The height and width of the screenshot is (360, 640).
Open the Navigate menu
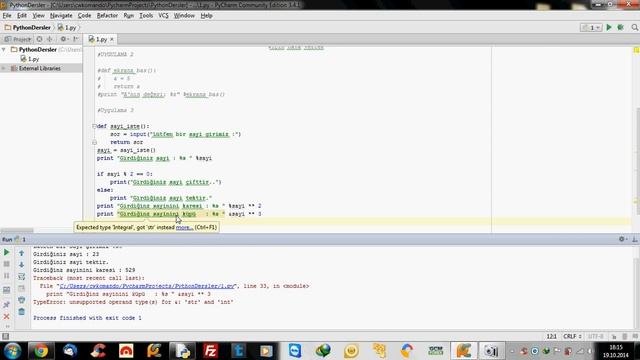click(61, 16)
